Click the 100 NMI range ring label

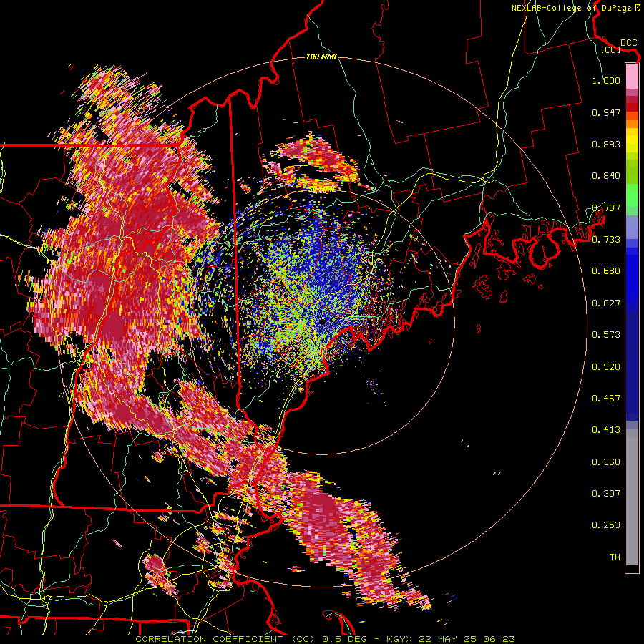pyautogui.click(x=321, y=57)
